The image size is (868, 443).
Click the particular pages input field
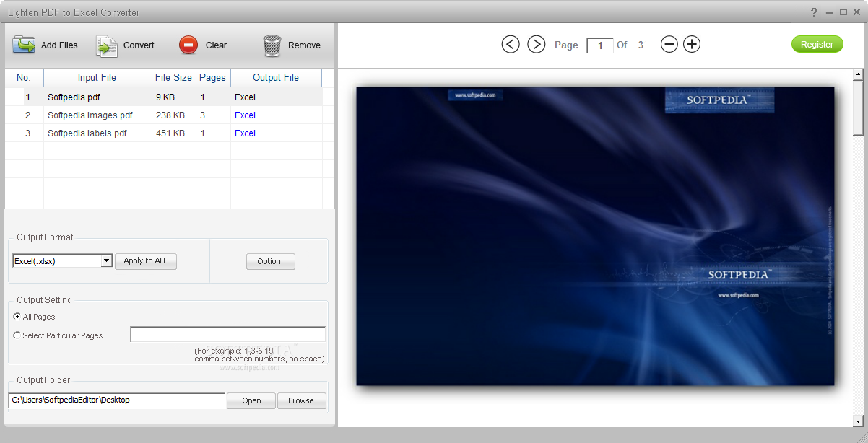click(227, 334)
